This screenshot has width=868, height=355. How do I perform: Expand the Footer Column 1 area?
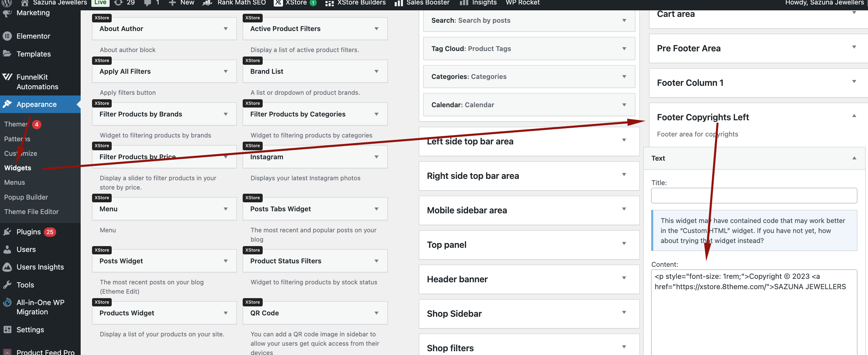click(854, 82)
